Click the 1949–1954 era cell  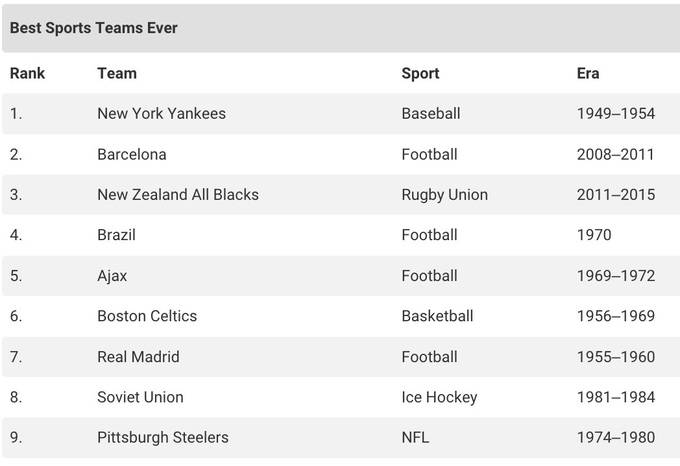(x=615, y=114)
